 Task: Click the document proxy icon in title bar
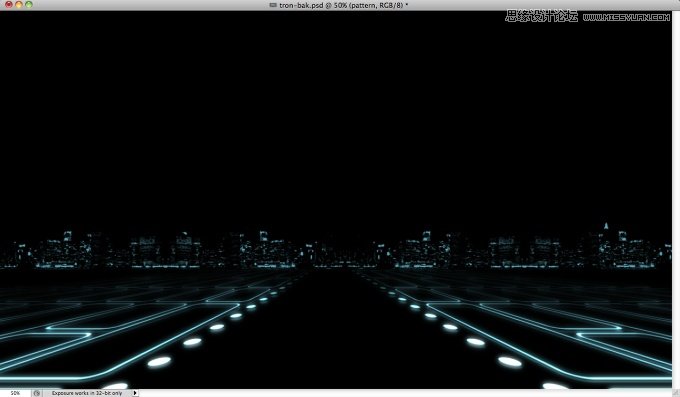click(273, 5)
